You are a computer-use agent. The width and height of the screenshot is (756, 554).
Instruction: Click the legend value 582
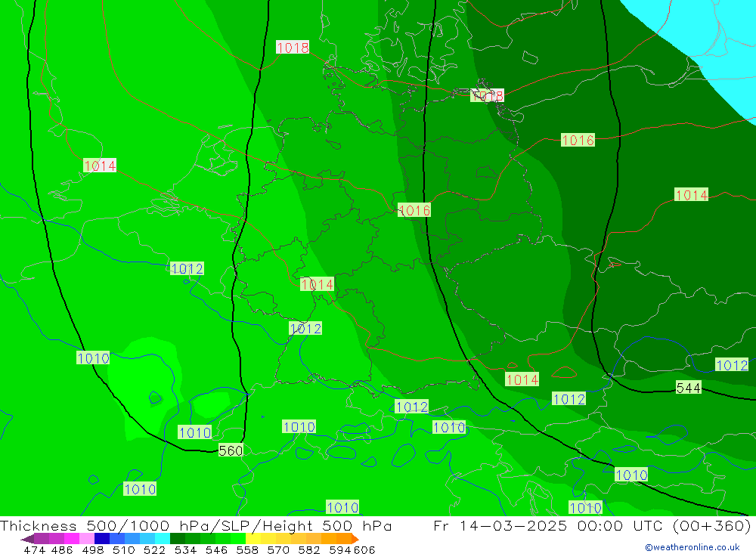tap(308, 550)
